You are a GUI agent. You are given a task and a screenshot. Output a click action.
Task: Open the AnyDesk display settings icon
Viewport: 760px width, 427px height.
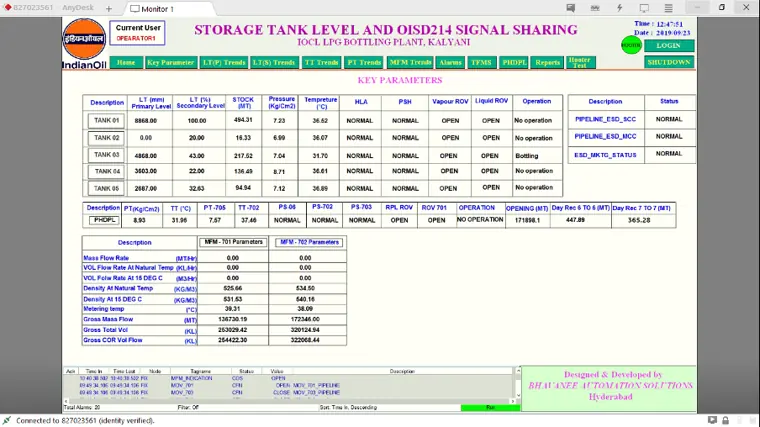pyautogui.click(x=644, y=8)
